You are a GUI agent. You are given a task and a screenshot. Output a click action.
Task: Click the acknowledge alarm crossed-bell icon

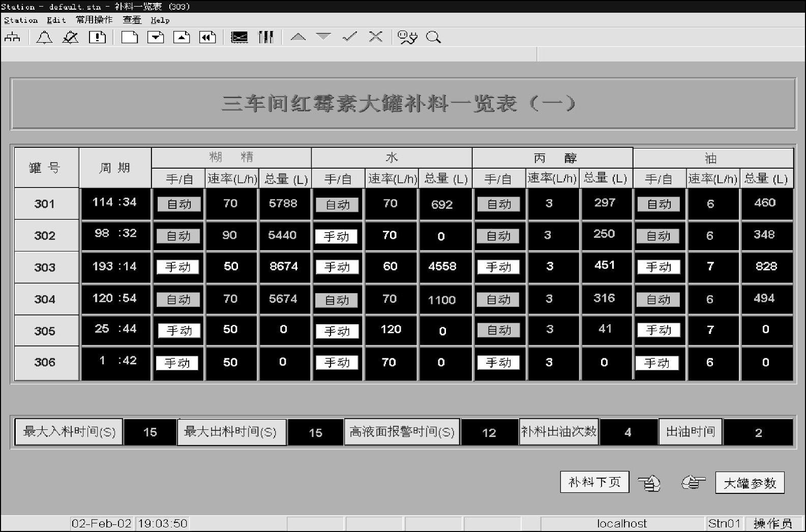(x=70, y=37)
